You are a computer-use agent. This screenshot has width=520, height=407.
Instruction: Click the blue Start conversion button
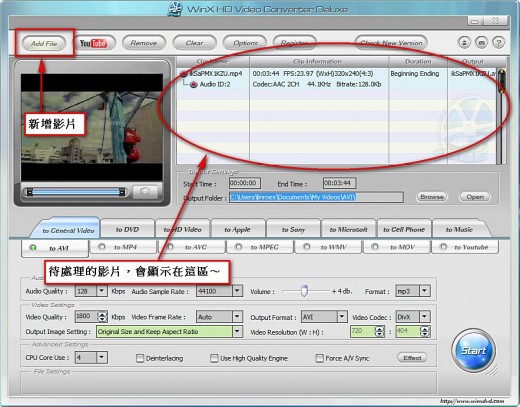(473, 350)
